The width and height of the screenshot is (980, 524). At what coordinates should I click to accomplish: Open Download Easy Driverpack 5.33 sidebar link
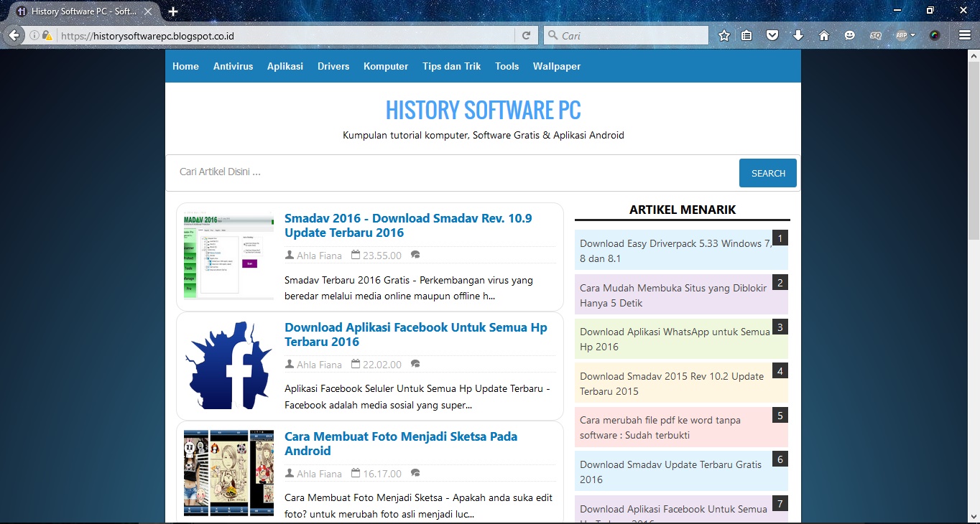point(675,251)
